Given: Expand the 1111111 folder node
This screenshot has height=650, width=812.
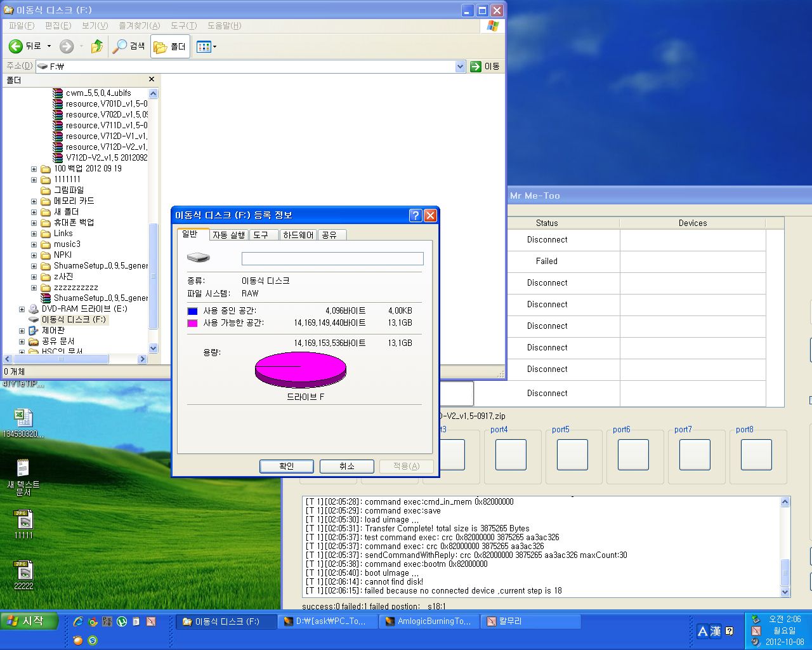Looking at the screenshot, I should pyautogui.click(x=34, y=180).
